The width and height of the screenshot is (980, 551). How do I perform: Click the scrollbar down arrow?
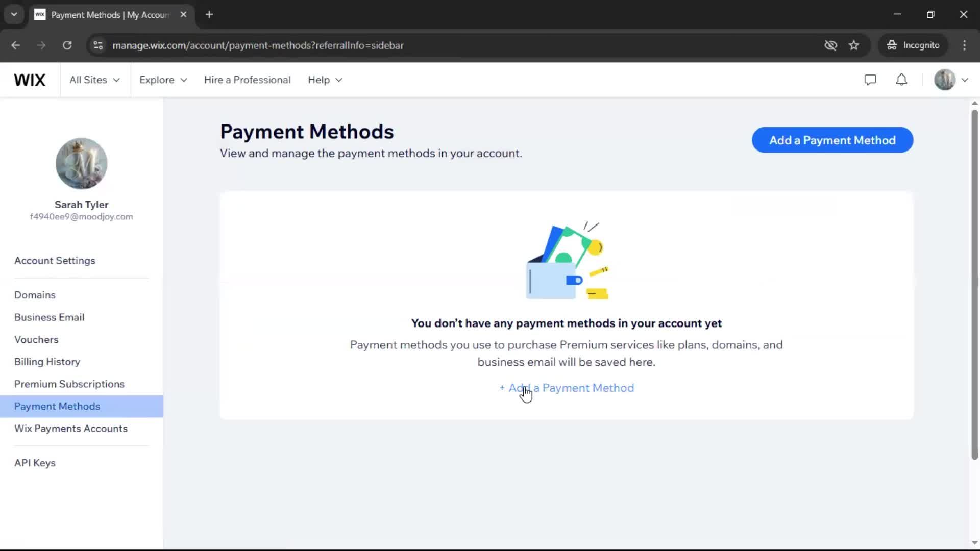click(974, 543)
